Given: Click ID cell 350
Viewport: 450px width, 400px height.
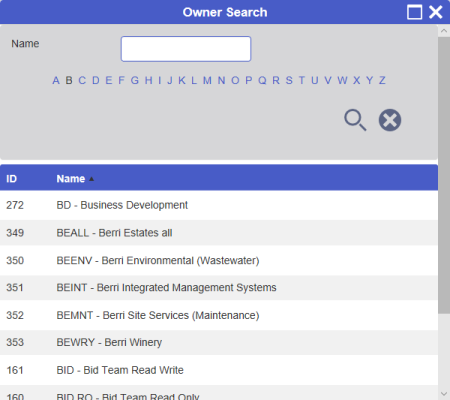Looking at the screenshot, I should 15,260.
